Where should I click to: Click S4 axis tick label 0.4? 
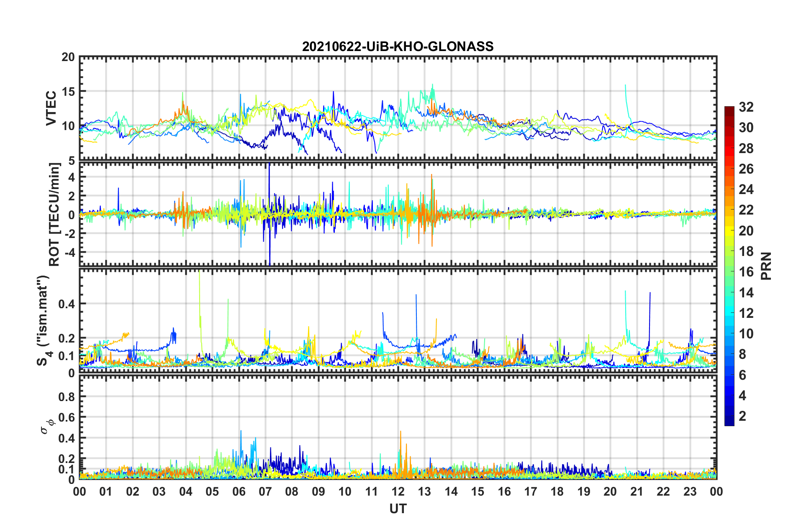[67, 304]
